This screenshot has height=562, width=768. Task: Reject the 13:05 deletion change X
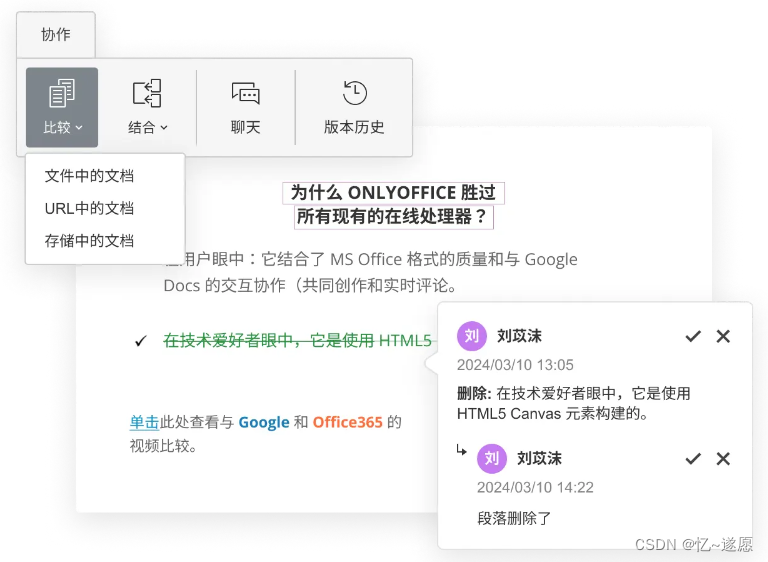(x=723, y=336)
